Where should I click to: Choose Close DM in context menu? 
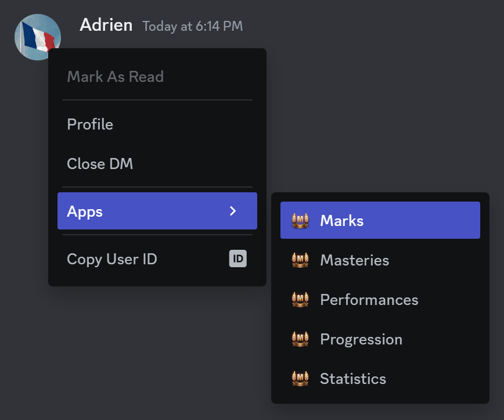coord(100,164)
